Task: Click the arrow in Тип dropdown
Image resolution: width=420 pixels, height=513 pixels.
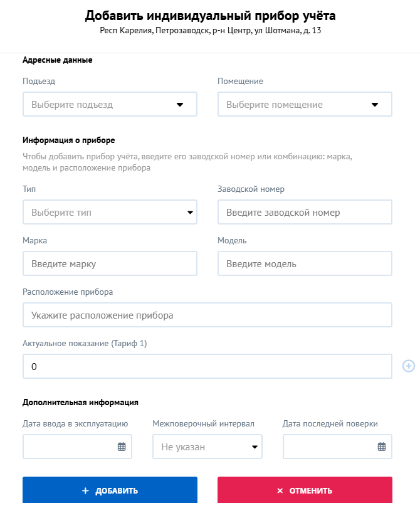Action: pyautogui.click(x=190, y=213)
